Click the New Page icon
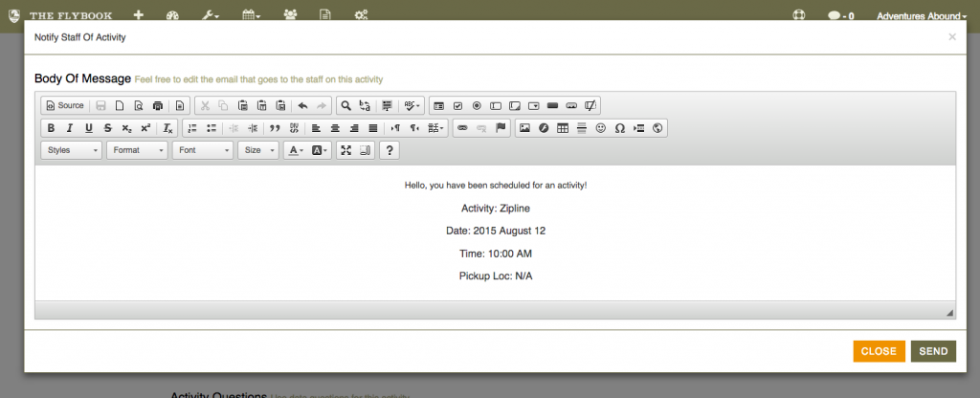Screen dimensions: 980x398 (120, 105)
